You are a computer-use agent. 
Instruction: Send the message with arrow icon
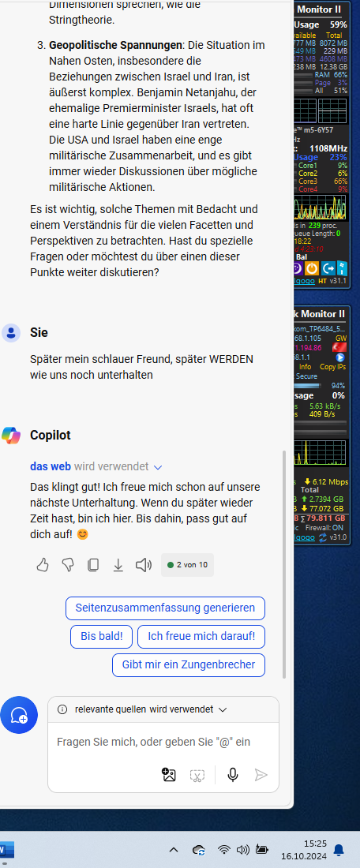coord(261,775)
